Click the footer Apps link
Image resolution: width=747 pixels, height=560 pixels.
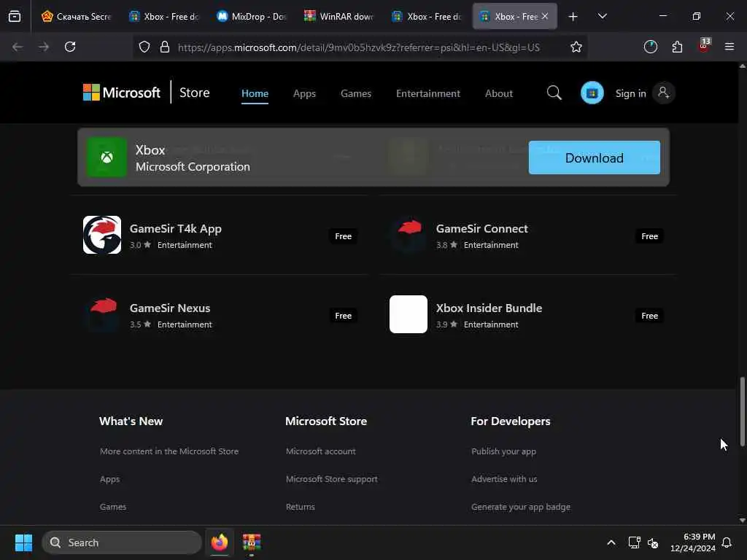tap(109, 479)
